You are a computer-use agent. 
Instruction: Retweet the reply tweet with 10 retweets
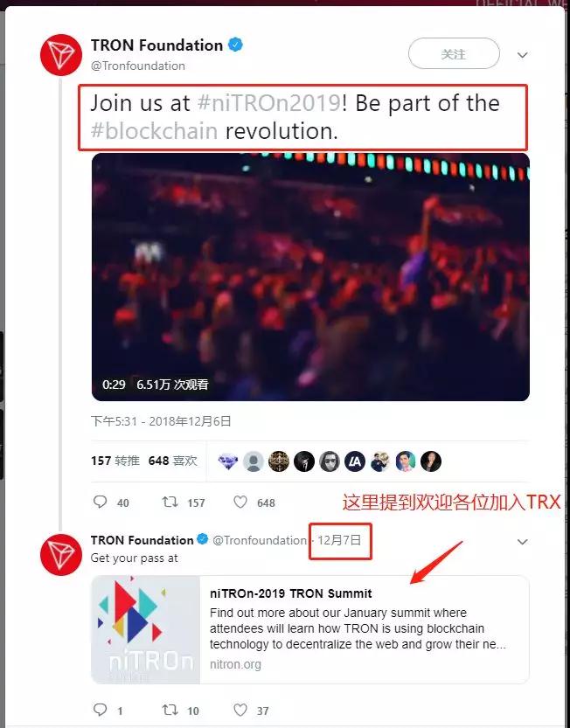(x=170, y=710)
